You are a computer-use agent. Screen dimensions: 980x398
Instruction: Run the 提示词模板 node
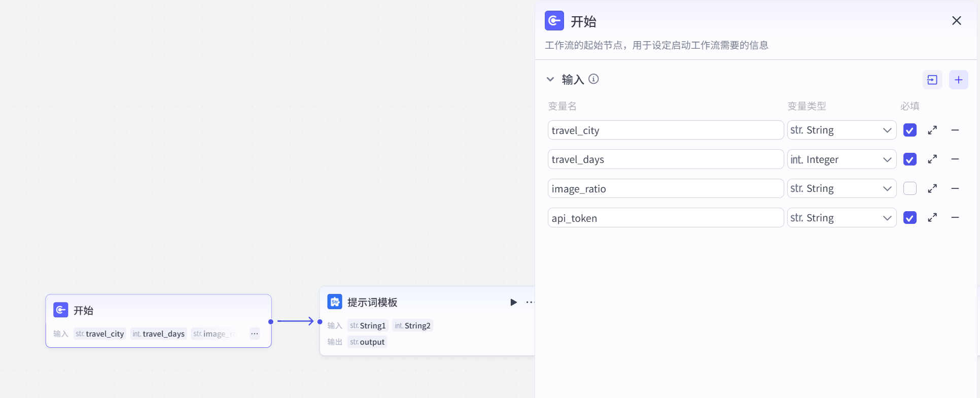tap(513, 302)
